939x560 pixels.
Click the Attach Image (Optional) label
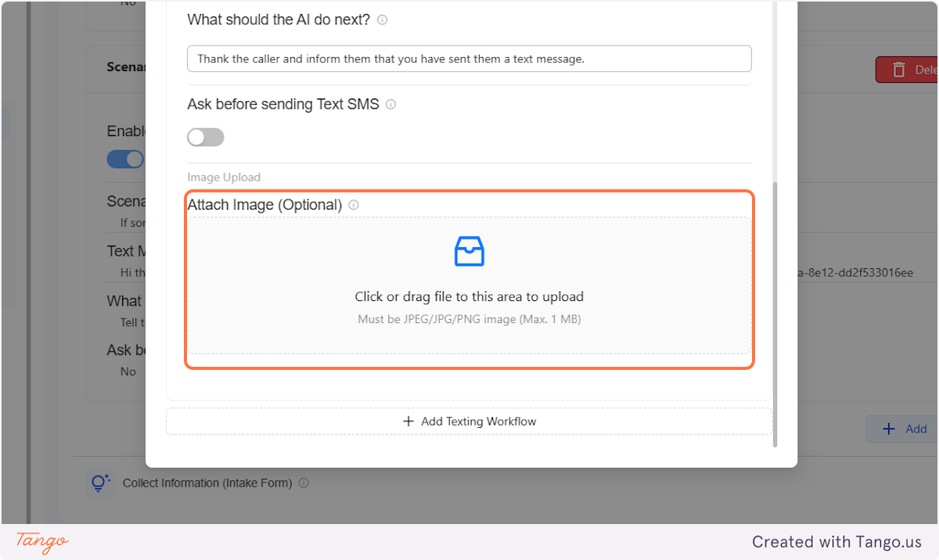264,205
